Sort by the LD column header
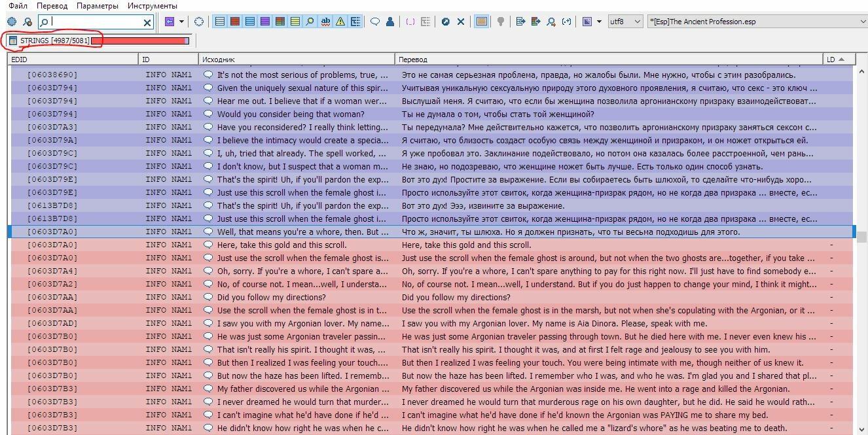This screenshot has width=868, height=435. 839,60
